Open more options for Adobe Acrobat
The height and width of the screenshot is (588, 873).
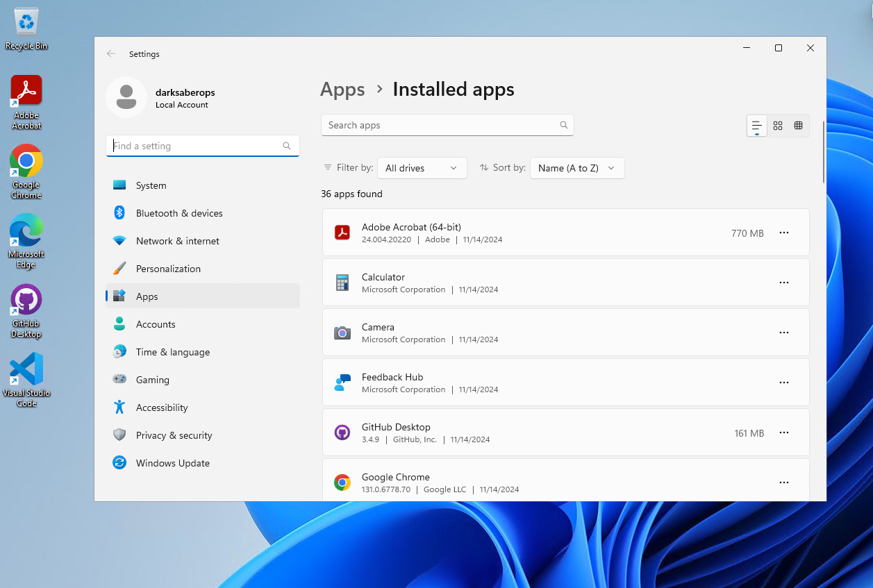tap(784, 233)
